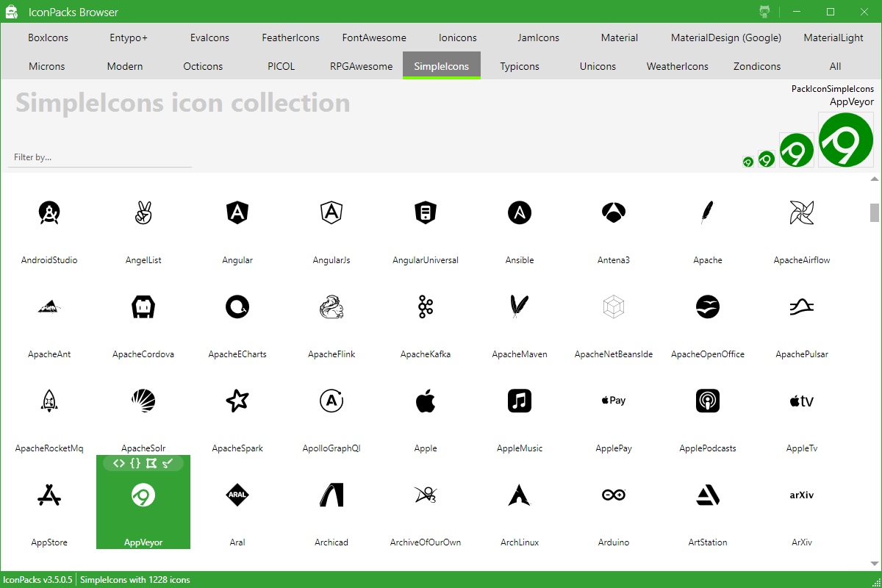Switch to the Octicons tab
Screen dimensions: 882x588
[203, 66]
